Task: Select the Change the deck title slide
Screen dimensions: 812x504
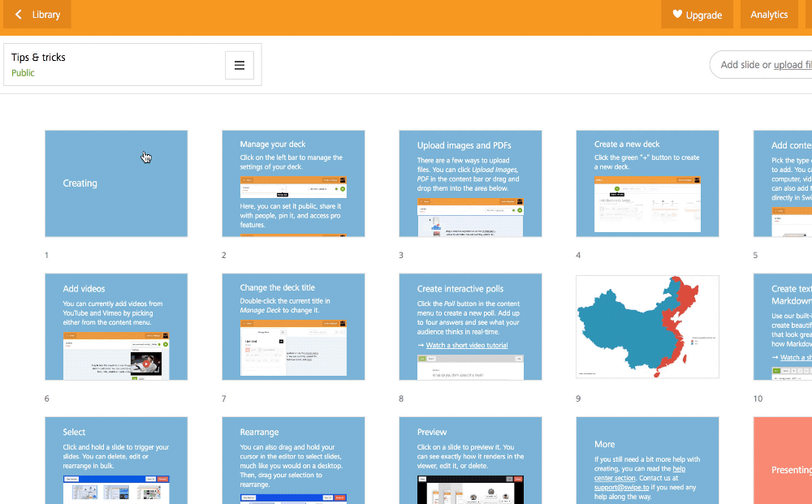Action: point(293,326)
